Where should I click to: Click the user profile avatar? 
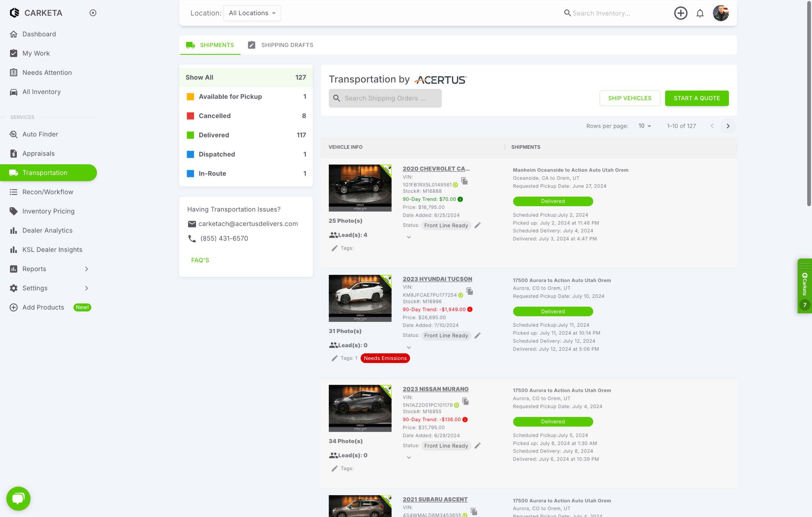[x=720, y=13]
